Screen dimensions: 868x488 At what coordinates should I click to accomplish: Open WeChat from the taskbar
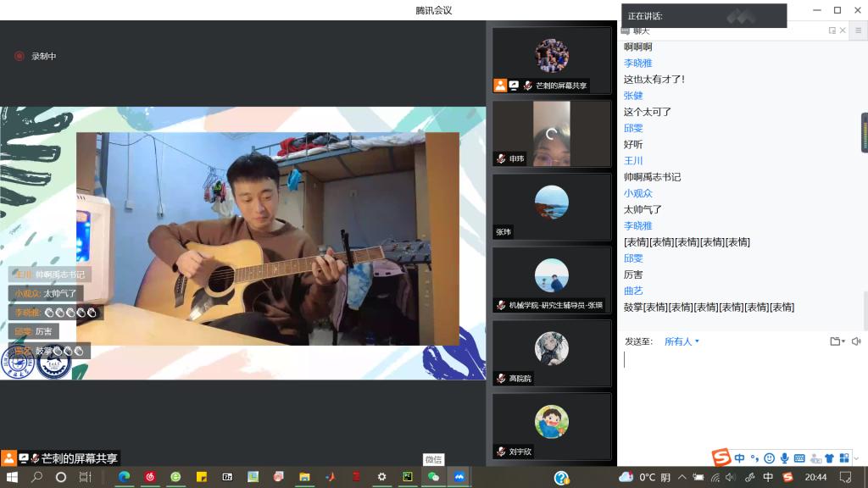(x=433, y=477)
